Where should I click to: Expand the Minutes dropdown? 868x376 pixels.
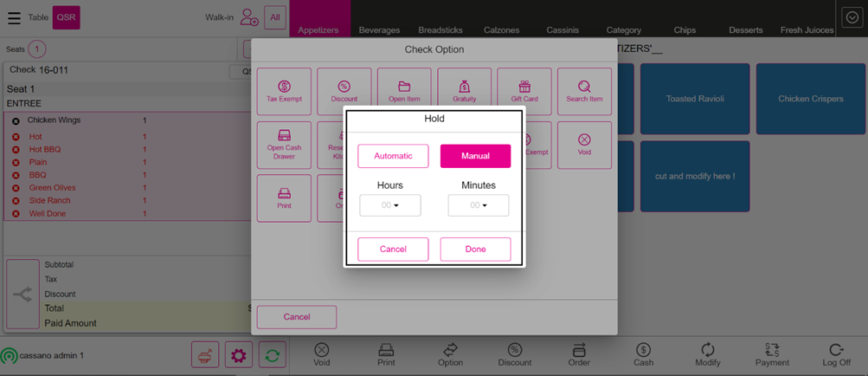click(478, 205)
